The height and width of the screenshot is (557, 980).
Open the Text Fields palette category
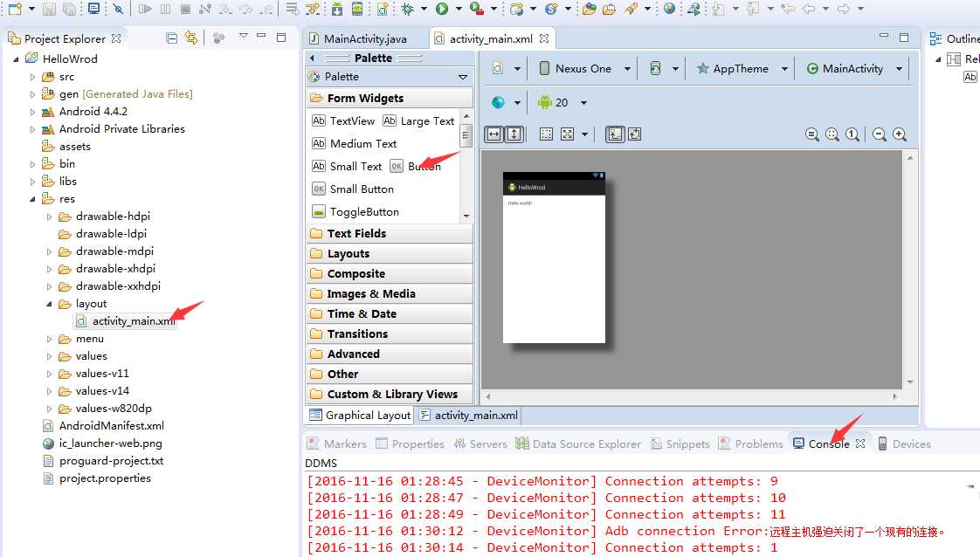390,234
